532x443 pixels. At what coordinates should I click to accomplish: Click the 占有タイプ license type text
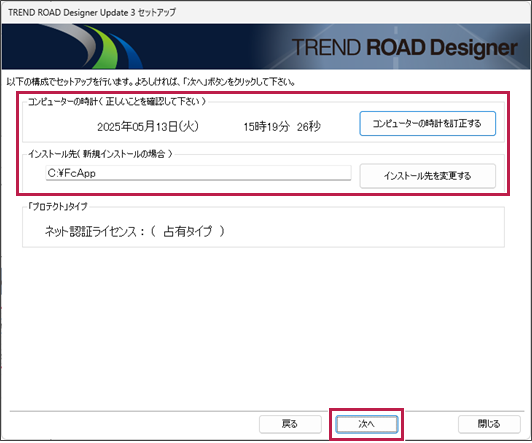pyautogui.click(x=188, y=232)
